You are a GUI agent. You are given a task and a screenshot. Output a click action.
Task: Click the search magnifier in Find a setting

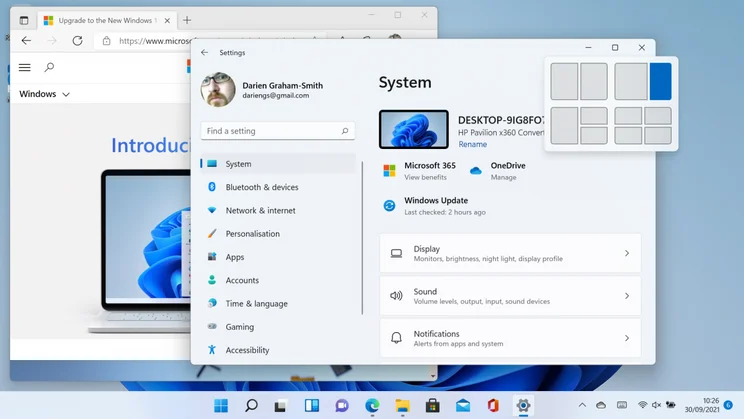tap(345, 131)
